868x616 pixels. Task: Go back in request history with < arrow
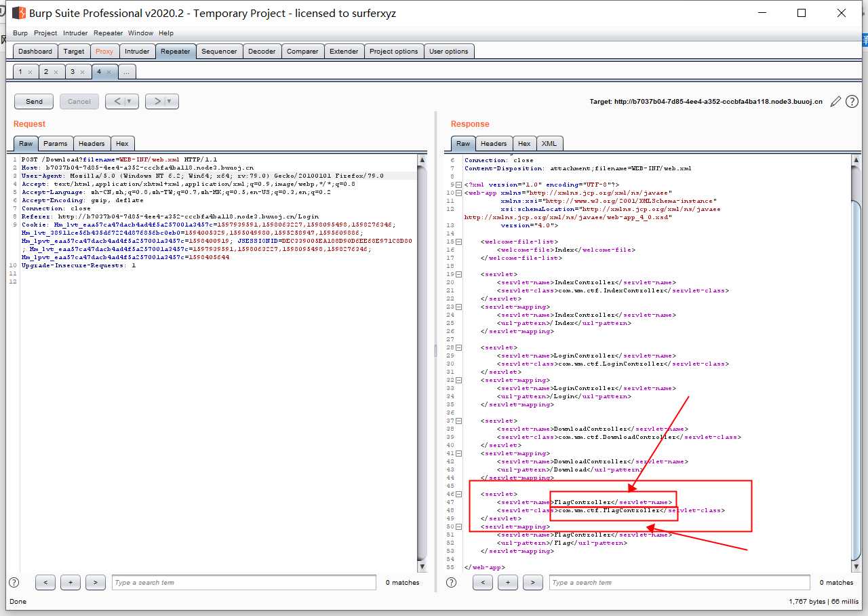click(x=117, y=101)
